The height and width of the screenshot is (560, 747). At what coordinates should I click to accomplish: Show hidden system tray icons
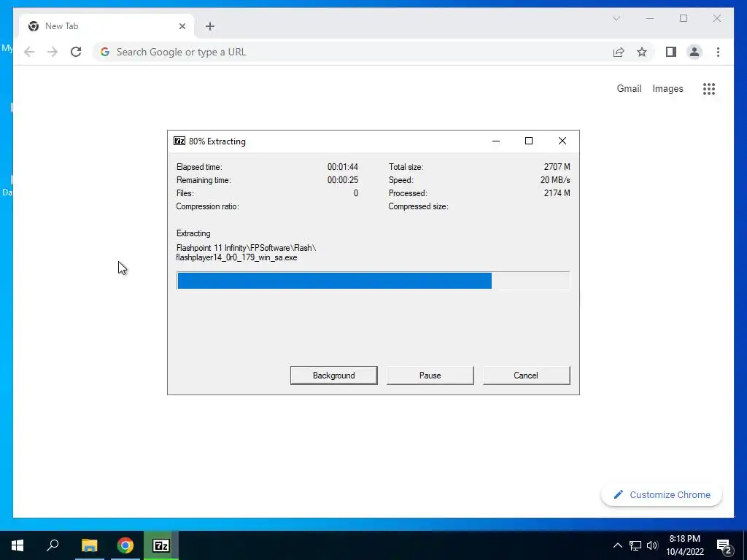[x=617, y=545]
